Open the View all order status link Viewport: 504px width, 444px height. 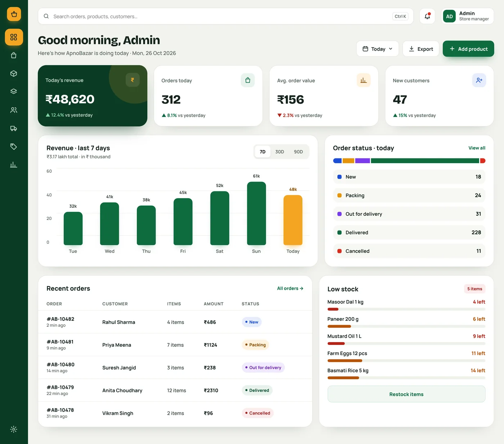click(x=477, y=148)
